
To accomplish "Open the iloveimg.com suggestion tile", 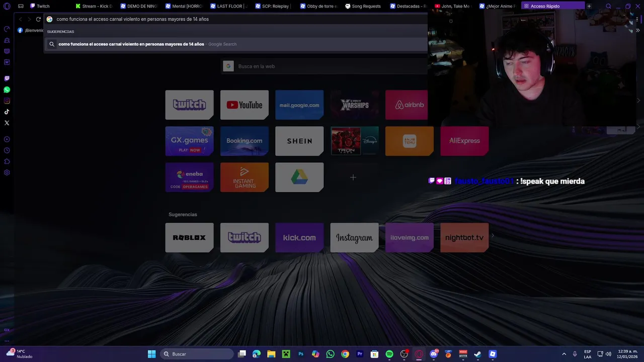I will point(410,237).
